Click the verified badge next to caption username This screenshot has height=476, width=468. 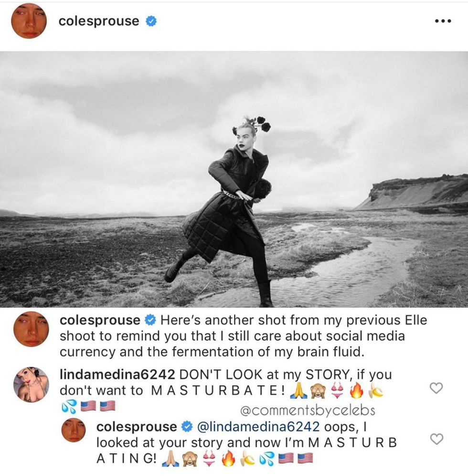pos(150,320)
